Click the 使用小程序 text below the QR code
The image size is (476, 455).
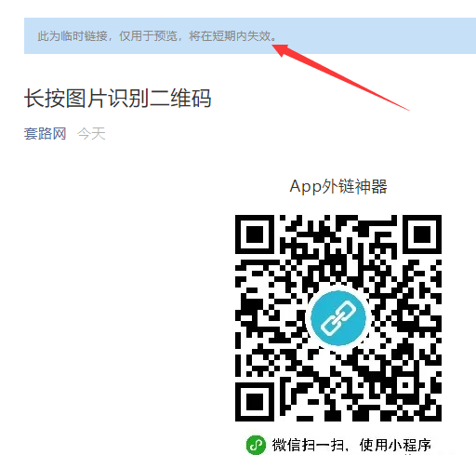click(x=395, y=446)
